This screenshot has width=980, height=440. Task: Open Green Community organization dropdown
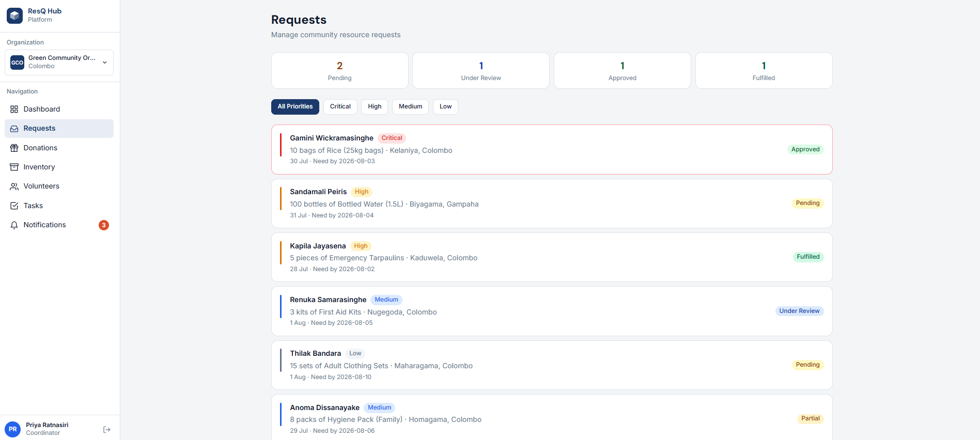(x=59, y=62)
